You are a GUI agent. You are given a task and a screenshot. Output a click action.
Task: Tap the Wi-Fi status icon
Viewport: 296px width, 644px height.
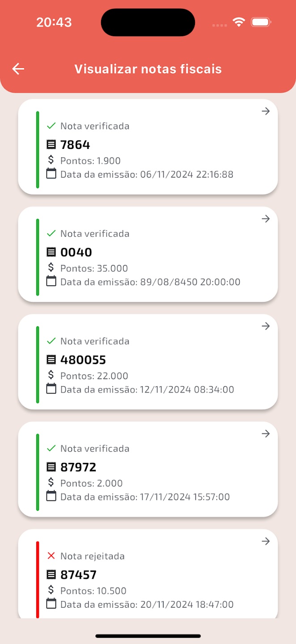239,22
